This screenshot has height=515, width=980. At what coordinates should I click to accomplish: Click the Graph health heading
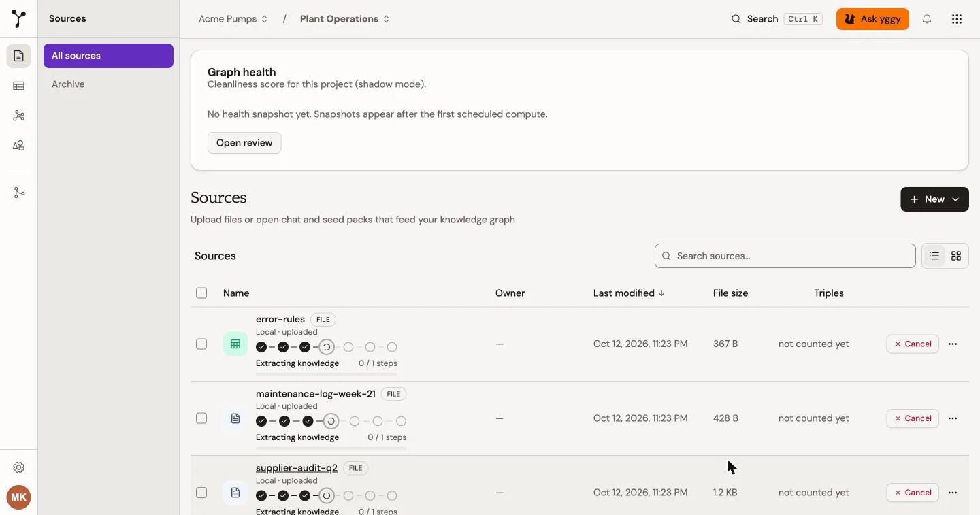(x=242, y=72)
